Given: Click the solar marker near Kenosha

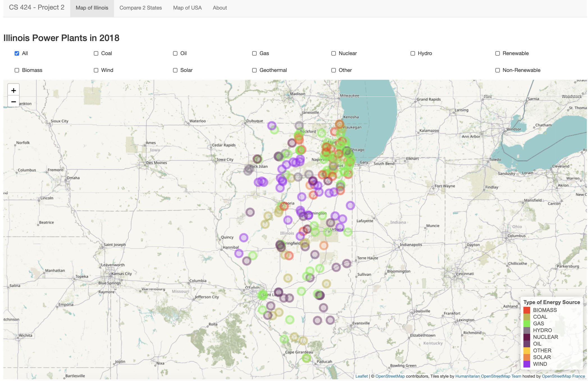Looking at the screenshot, I should coord(339,124).
